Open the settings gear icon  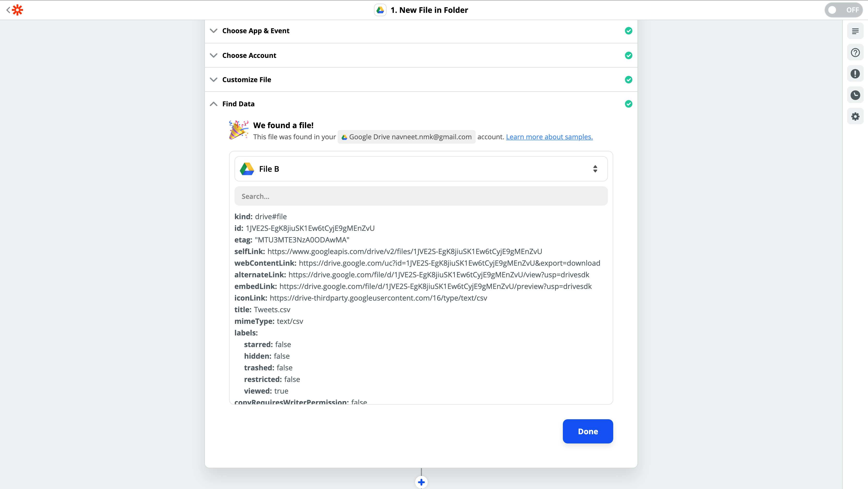855,116
